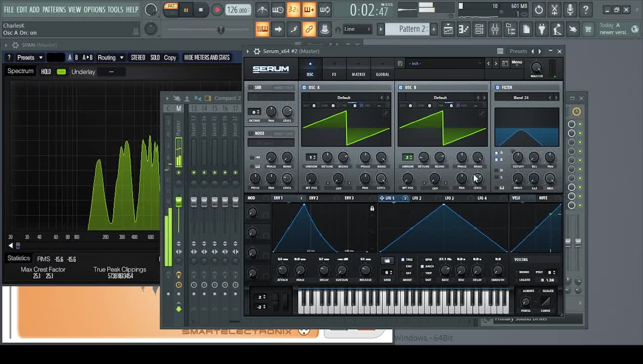The image size is (643, 364).
Task: Toggle the green HOLD indicator in SPAN
Action: click(x=61, y=72)
